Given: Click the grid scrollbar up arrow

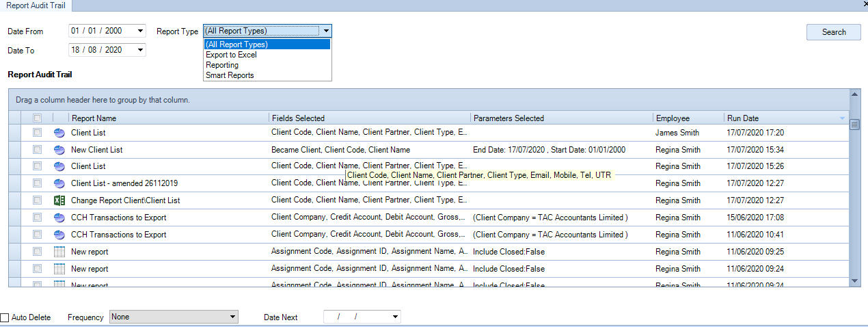Looking at the screenshot, I should (x=854, y=94).
